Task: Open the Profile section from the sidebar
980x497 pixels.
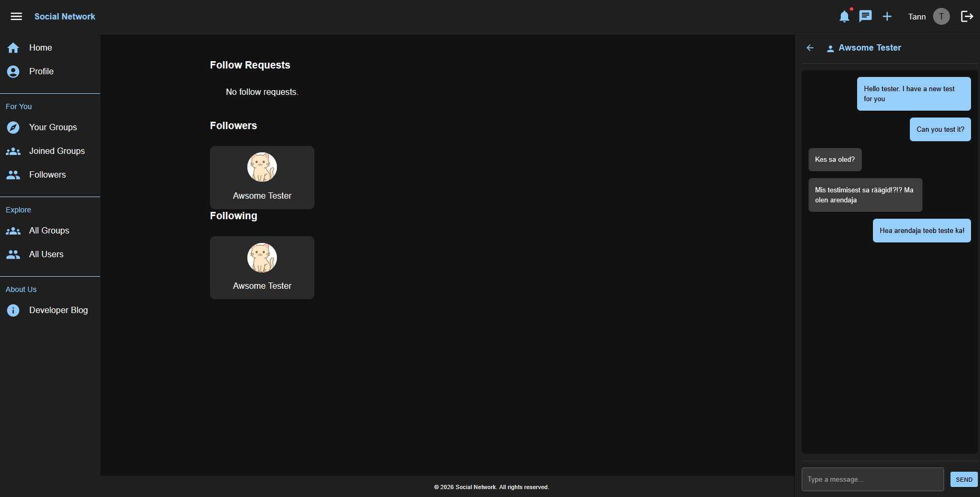Action: click(x=41, y=71)
